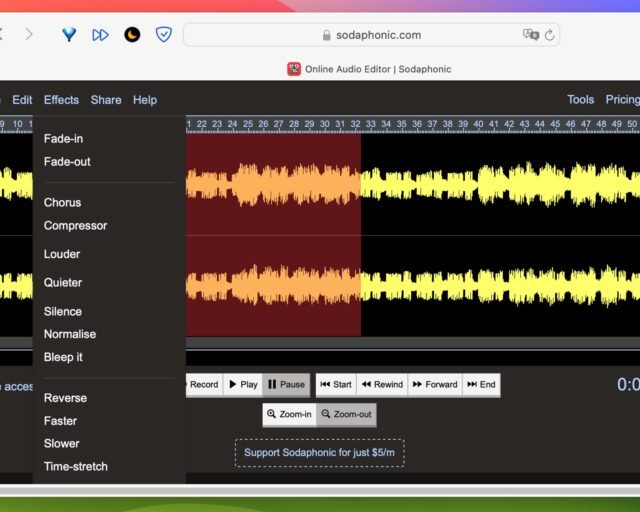The width and height of the screenshot is (640, 512).
Task: Jump to End of track
Action: [481, 384]
